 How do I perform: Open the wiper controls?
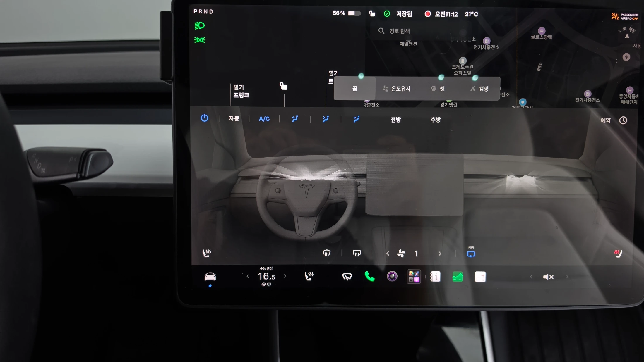coord(347,276)
